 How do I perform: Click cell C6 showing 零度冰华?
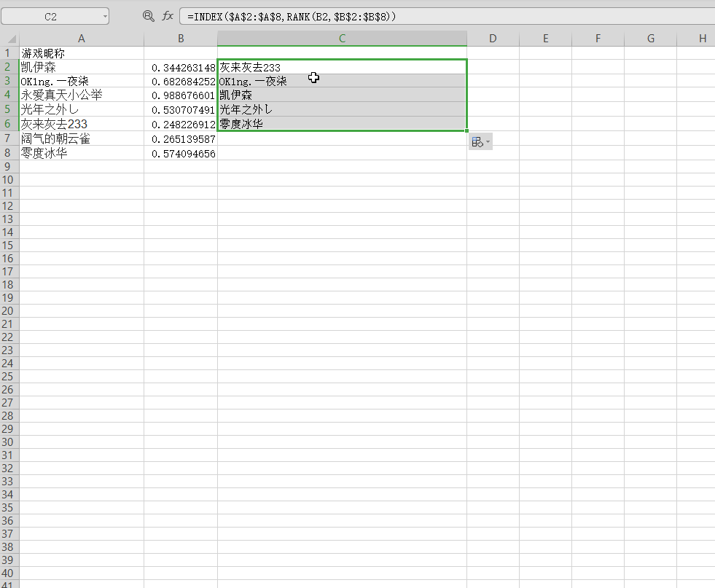[342, 124]
